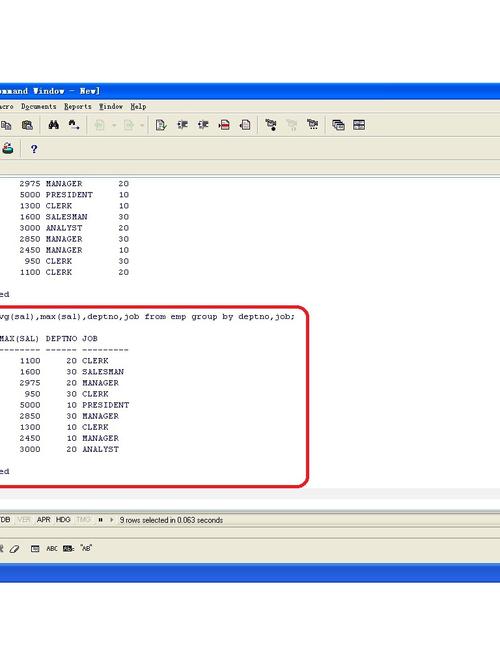Click the result row "1600 30 SALESMAN"
The image size is (500, 666).
[72, 372]
